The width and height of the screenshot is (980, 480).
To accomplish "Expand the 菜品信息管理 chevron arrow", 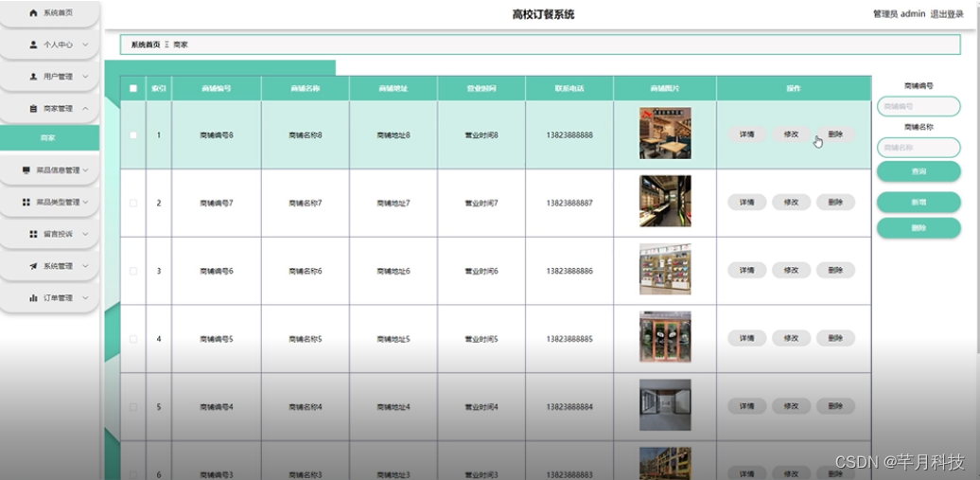I will [85, 170].
